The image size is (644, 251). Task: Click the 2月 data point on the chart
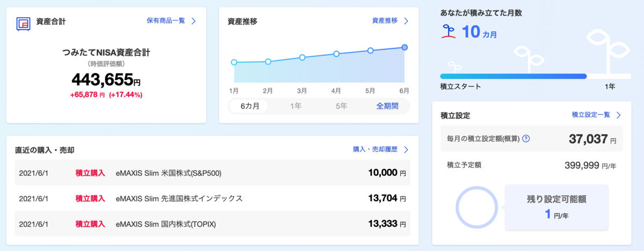[268, 62]
